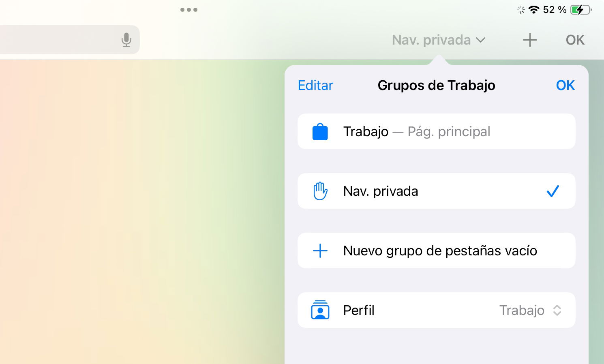Screen dimensions: 604x364
Task: Select Trabajo — Pág. principal tab group
Action: coord(437,131)
